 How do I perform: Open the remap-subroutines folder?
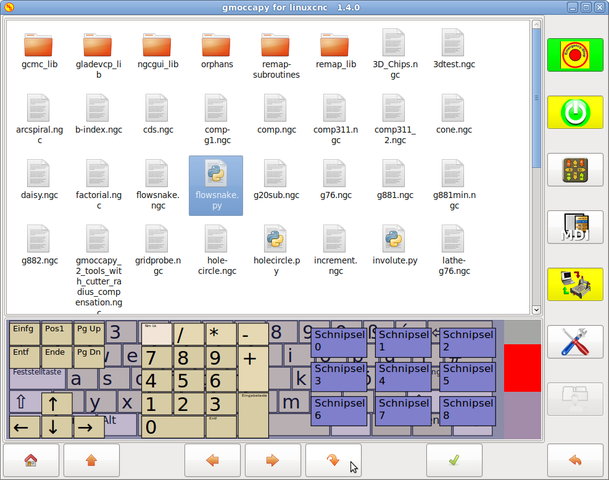tap(276, 55)
